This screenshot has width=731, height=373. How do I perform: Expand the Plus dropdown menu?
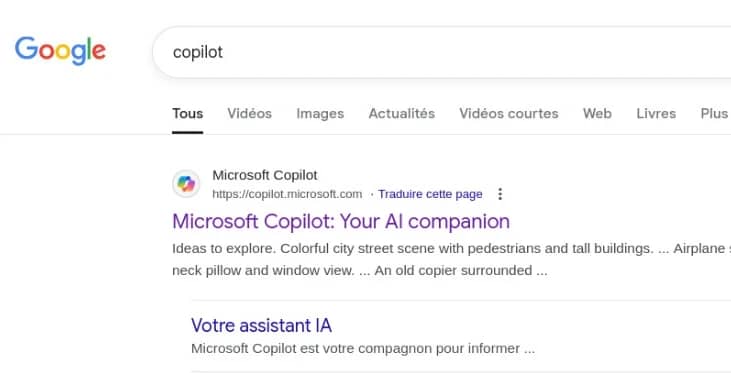tap(714, 113)
